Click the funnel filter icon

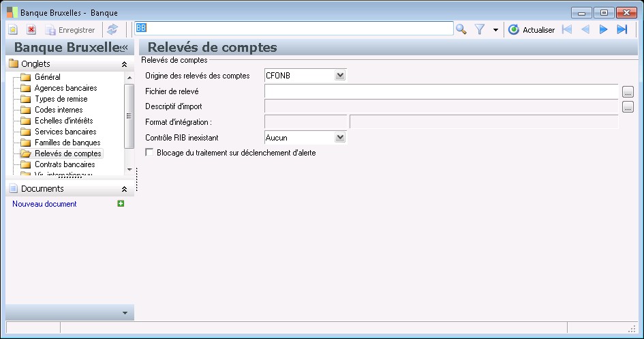[x=479, y=29]
